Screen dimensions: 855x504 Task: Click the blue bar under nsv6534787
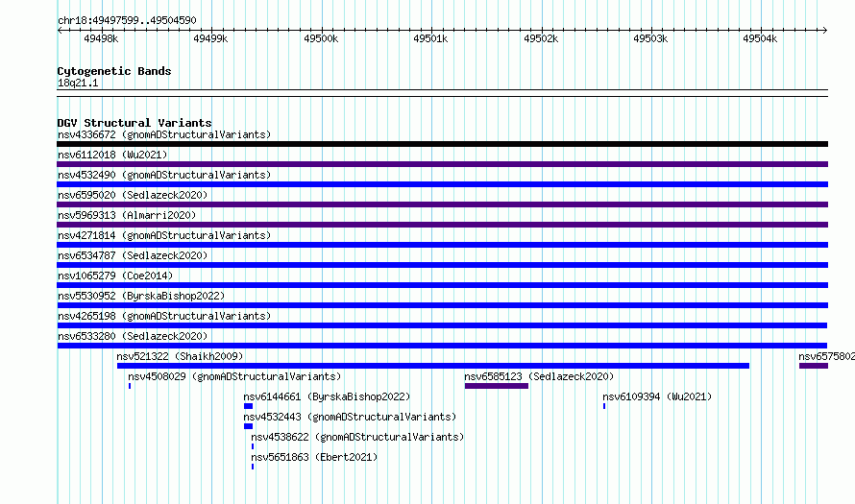[x=442, y=265]
